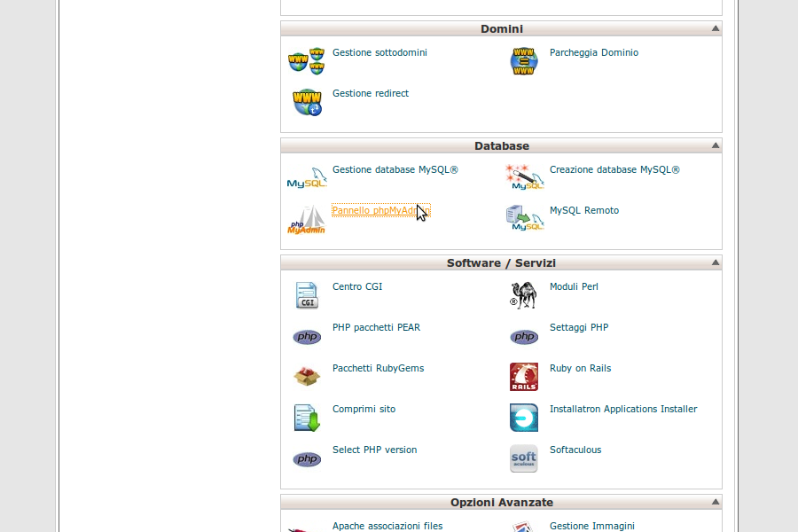
Task: Click the Database section header bar
Action: [501, 145]
